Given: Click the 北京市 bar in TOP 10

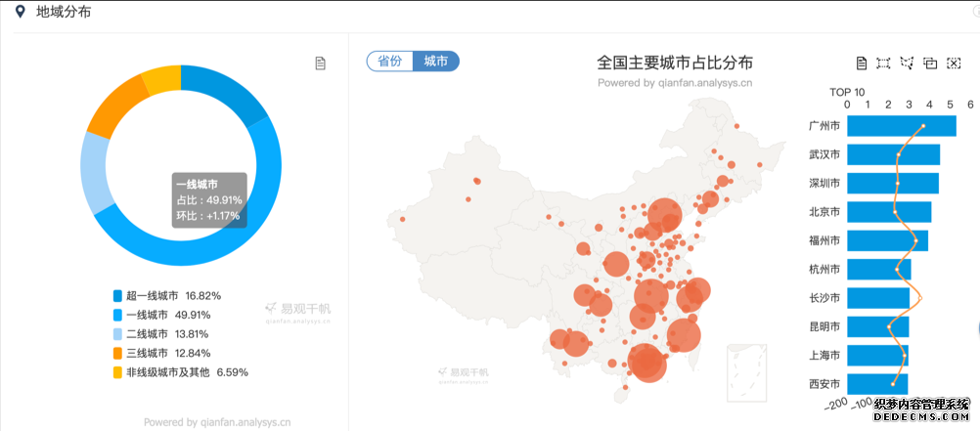Looking at the screenshot, I should [889, 212].
